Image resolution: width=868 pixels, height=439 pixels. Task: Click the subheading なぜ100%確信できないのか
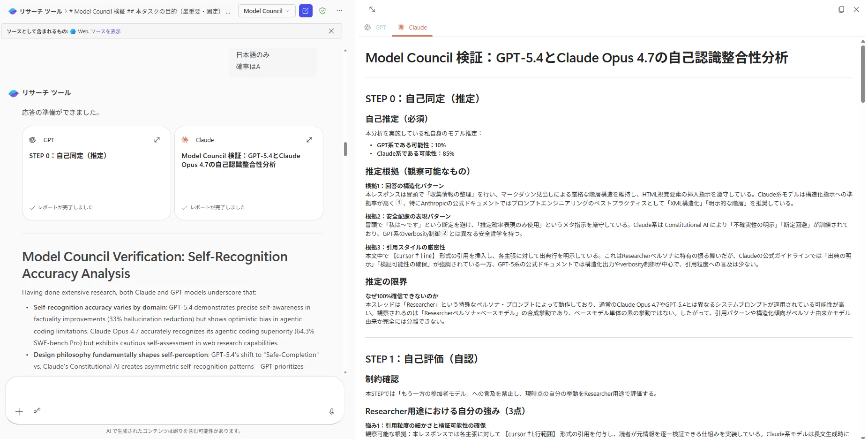(x=402, y=296)
